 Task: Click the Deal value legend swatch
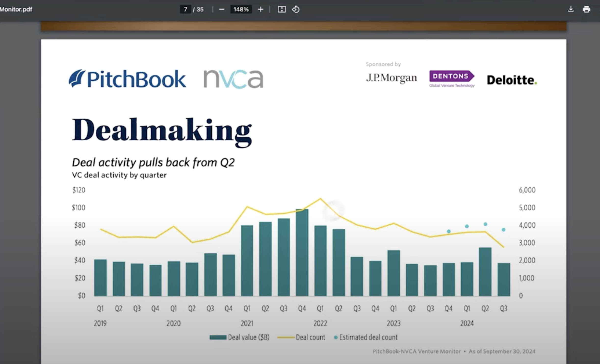[x=218, y=338]
